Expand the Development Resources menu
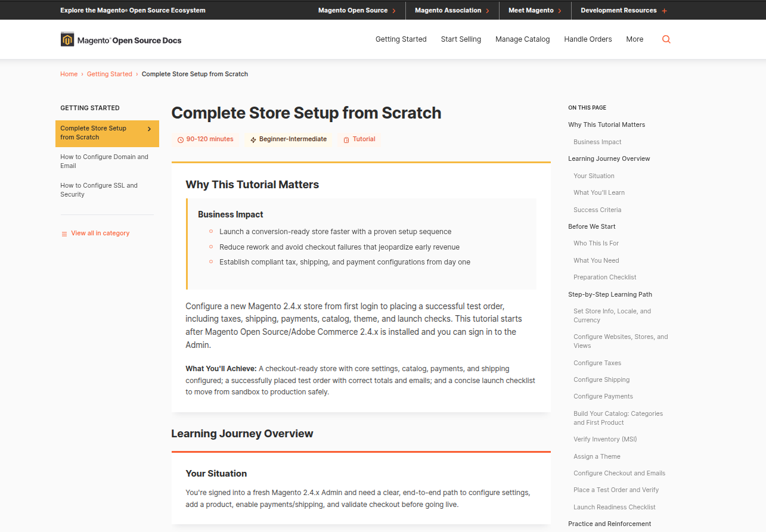 618,11
